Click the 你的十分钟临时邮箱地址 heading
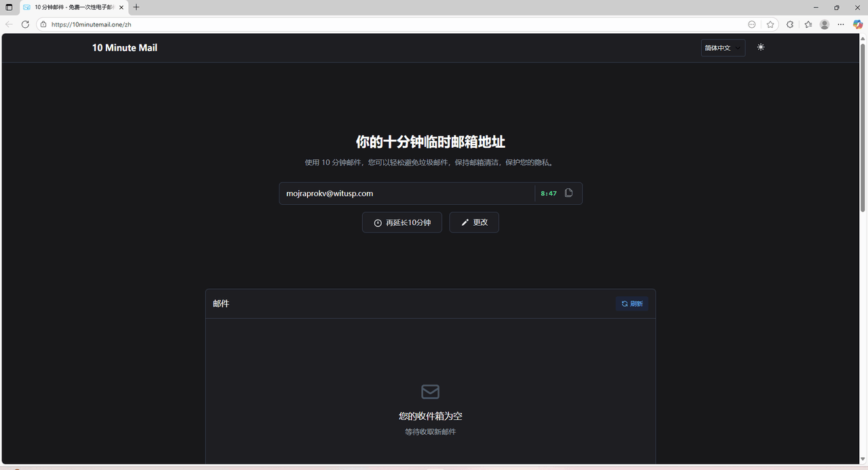 (x=431, y=142)
